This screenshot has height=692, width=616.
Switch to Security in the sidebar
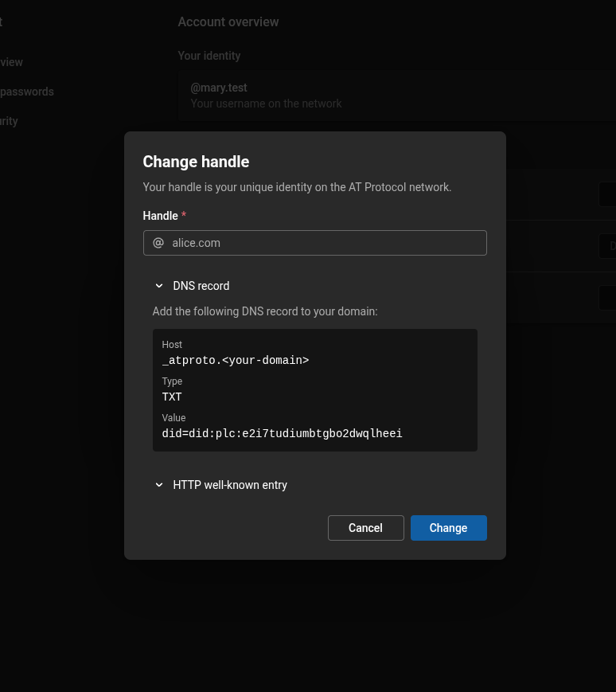(9, 121)
